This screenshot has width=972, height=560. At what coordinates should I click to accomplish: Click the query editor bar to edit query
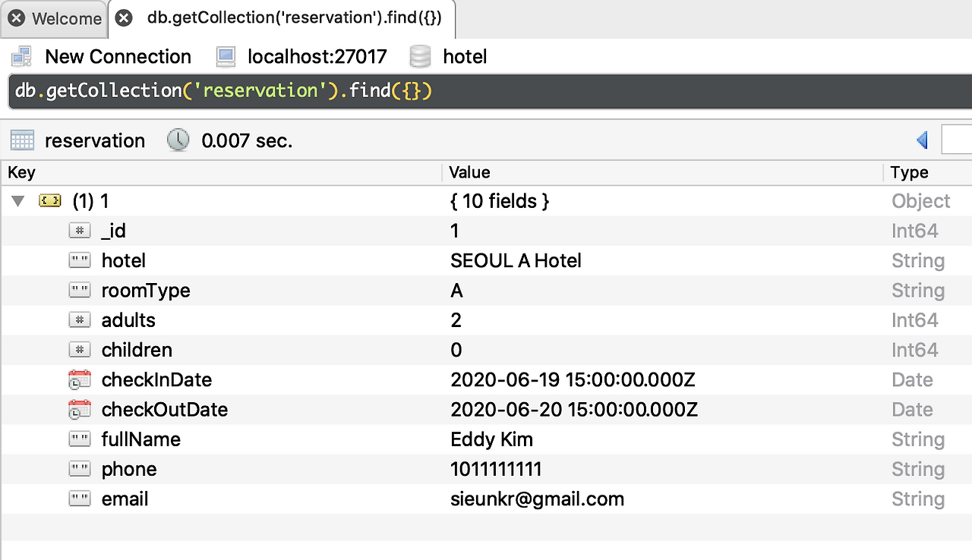[304, 91]
